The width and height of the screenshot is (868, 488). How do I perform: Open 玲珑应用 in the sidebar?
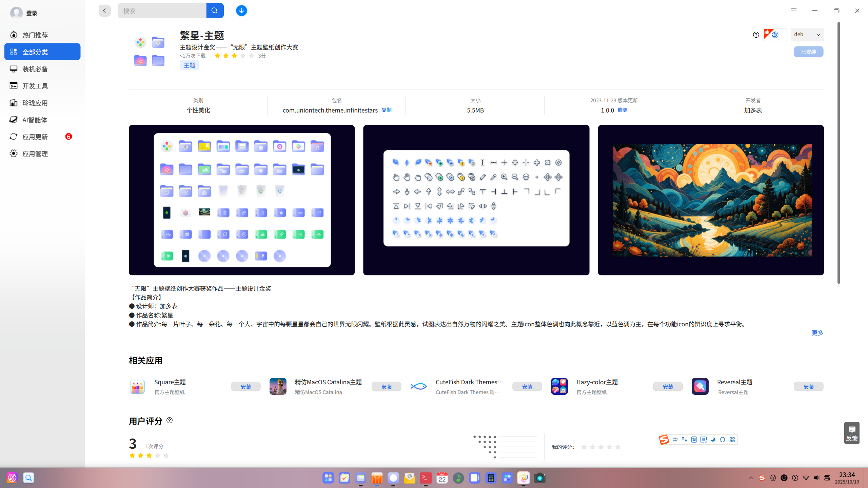[x=42, y=103]
